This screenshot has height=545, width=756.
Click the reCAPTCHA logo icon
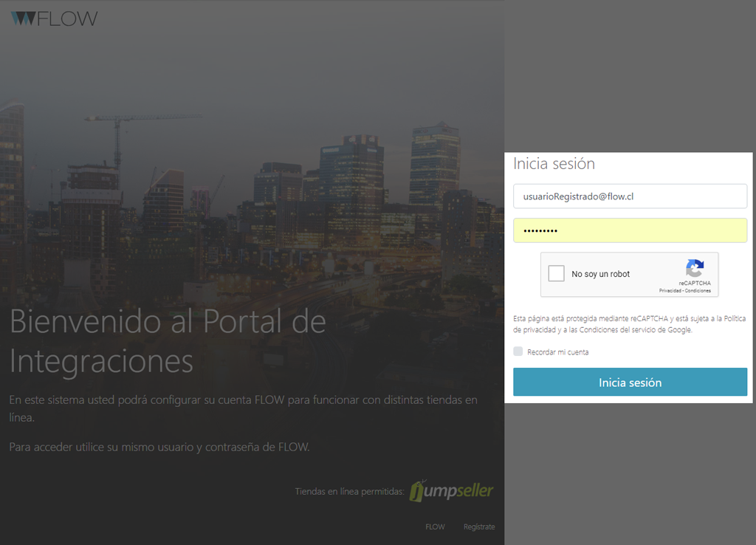click(694, 268)
